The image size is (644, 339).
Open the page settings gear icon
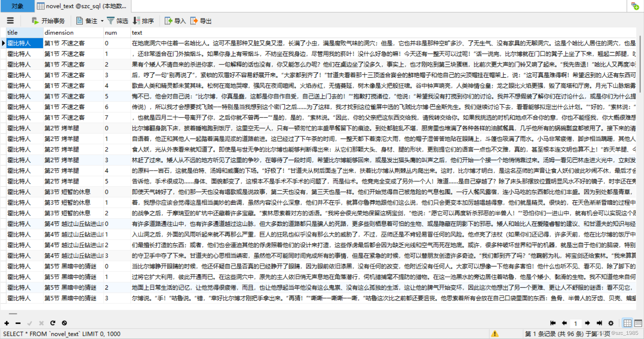(x=611, y=323)
